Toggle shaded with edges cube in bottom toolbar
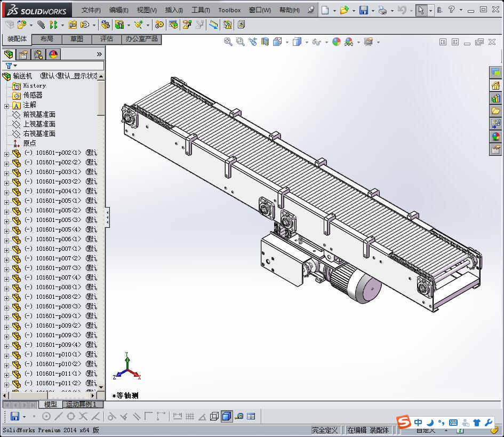The image size is (504, 437). 227,416
